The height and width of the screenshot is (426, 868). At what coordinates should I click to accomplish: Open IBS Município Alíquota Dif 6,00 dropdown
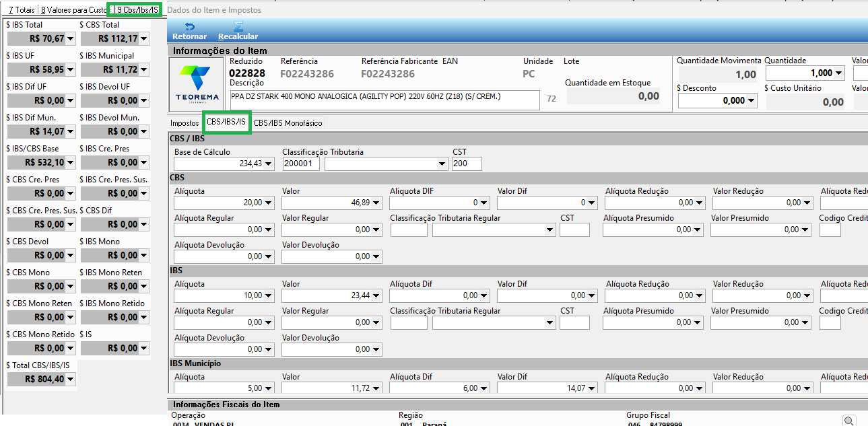click(x=484, y=388)
